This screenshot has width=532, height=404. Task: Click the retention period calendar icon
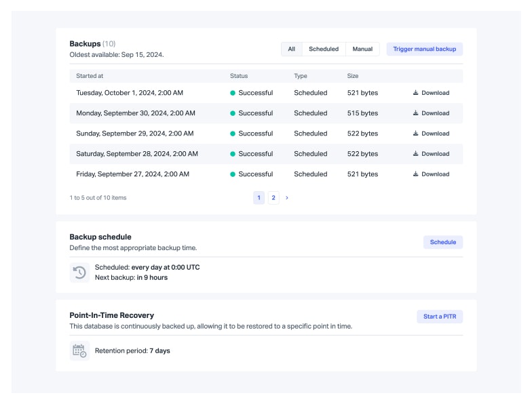click(79, 350)
